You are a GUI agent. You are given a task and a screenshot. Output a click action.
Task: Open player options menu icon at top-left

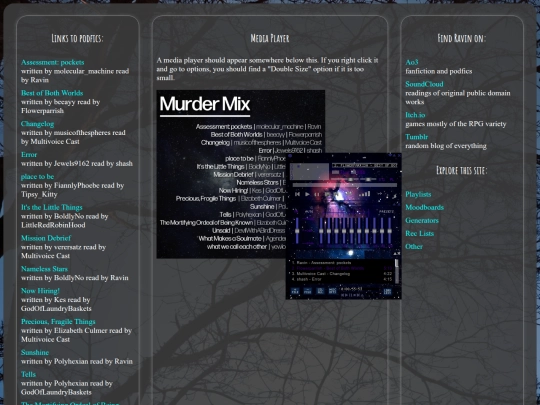click(x=290, y=156)
